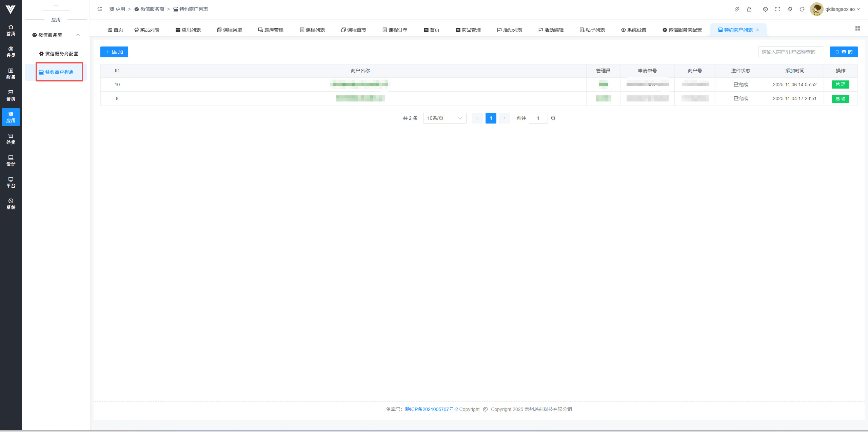Screen dimensions: 868x432
Task: Click the link icon in header
Action: [737, 9]
